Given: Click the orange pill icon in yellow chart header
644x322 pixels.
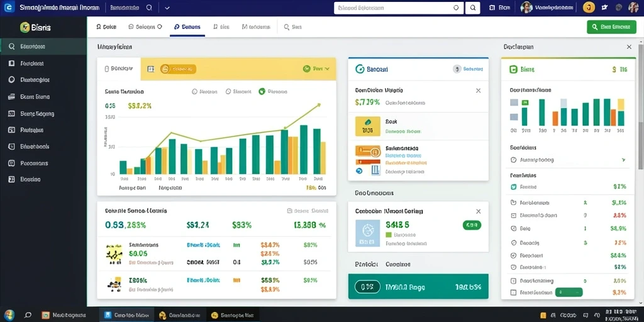Looking at the screenshot, I should 178,69.
